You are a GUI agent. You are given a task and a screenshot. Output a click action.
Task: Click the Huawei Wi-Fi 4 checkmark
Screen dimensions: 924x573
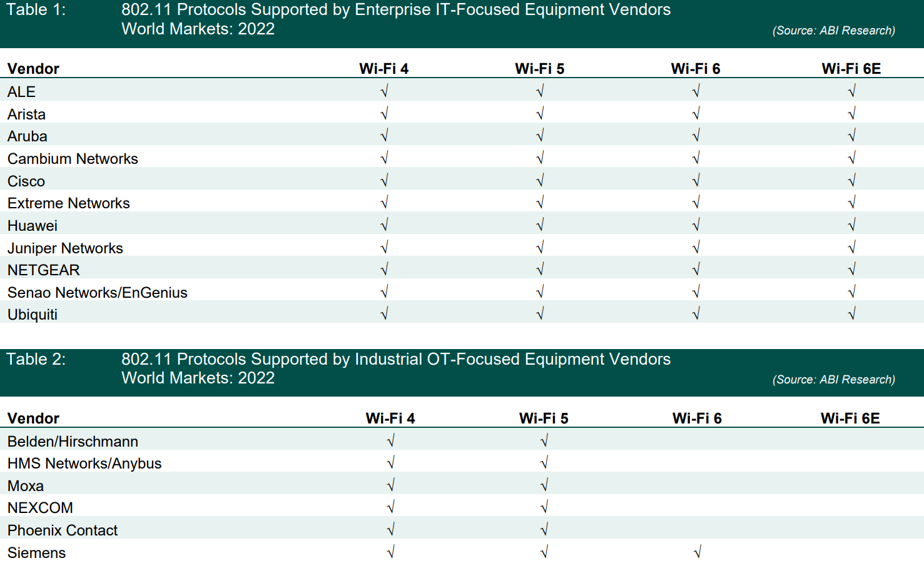[384, 225]
